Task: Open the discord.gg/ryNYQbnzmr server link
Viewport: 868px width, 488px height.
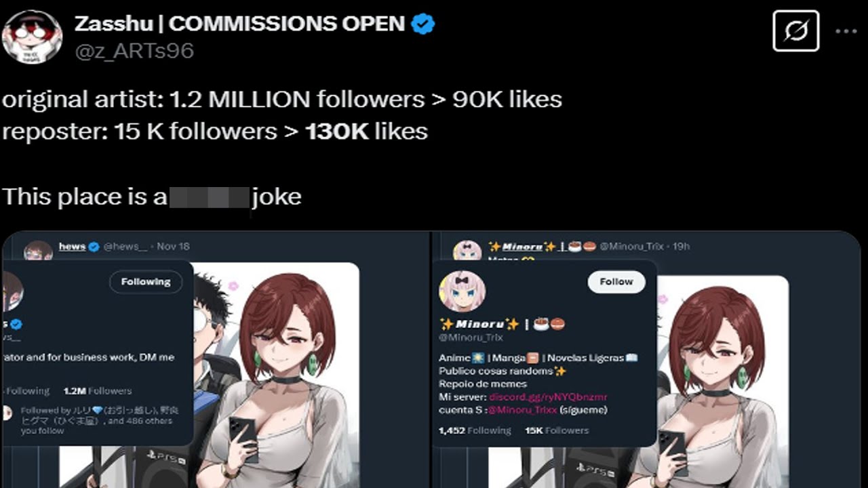Action: pos(548,396)
